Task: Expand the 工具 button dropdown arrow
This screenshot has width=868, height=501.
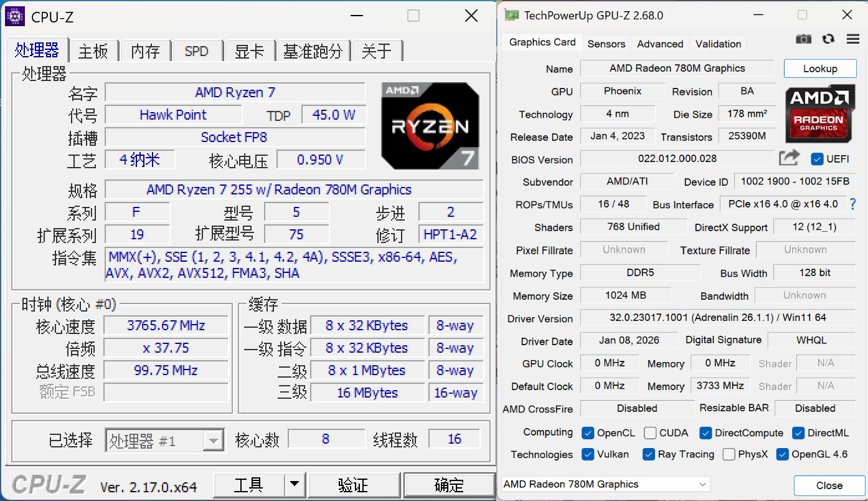Action: [295, 484]
